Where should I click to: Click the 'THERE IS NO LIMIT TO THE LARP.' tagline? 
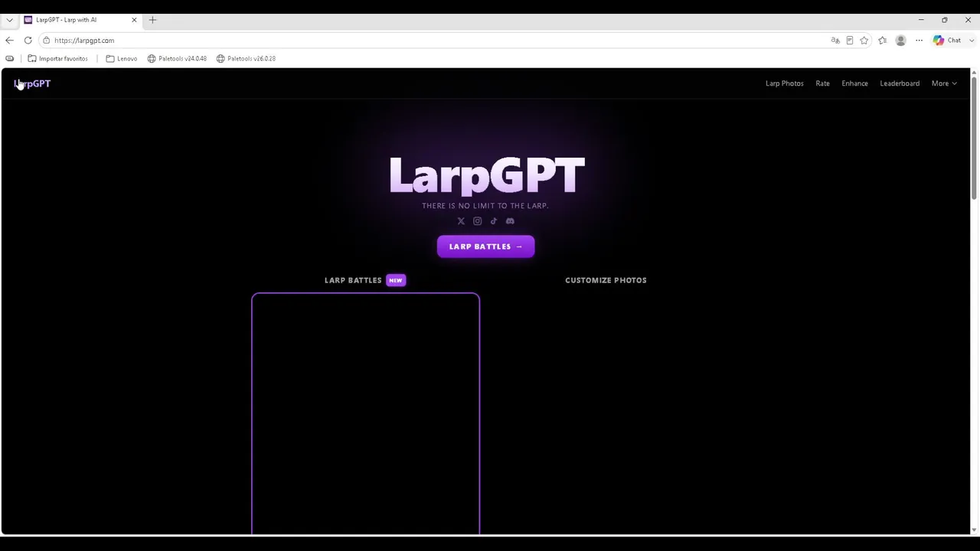485,206
